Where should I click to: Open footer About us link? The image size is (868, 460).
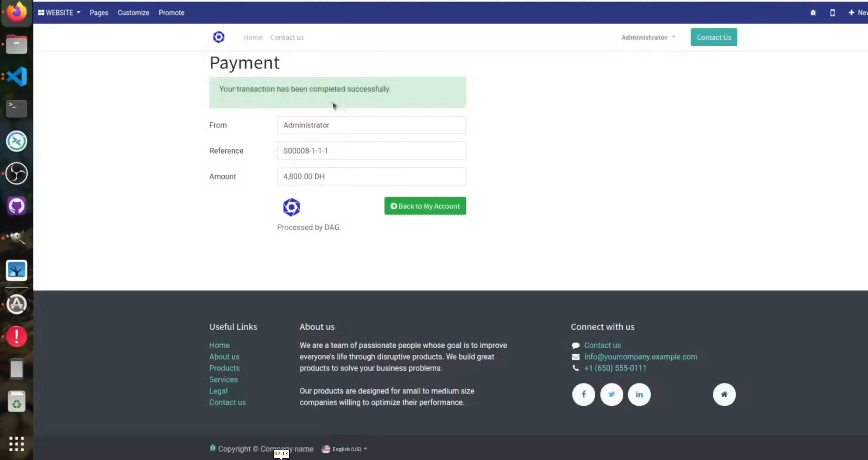[224, 356]
